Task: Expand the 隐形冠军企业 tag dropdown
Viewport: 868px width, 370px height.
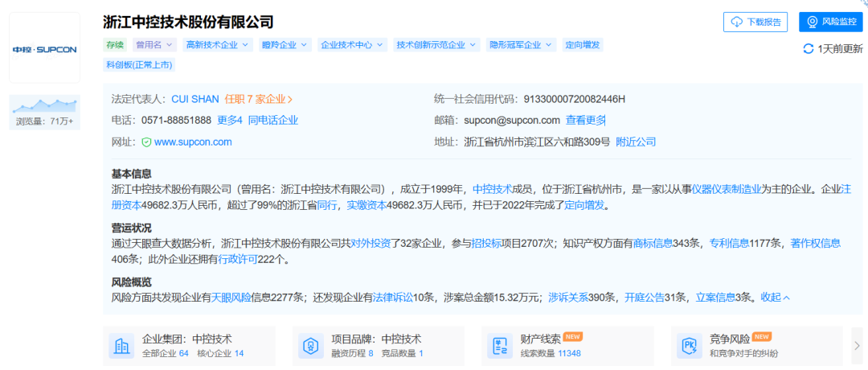Action: [522, 45]
